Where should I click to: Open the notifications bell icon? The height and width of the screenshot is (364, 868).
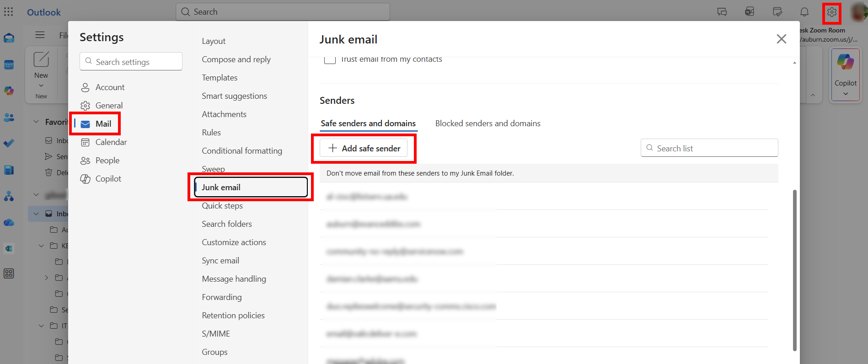point(804,12)
